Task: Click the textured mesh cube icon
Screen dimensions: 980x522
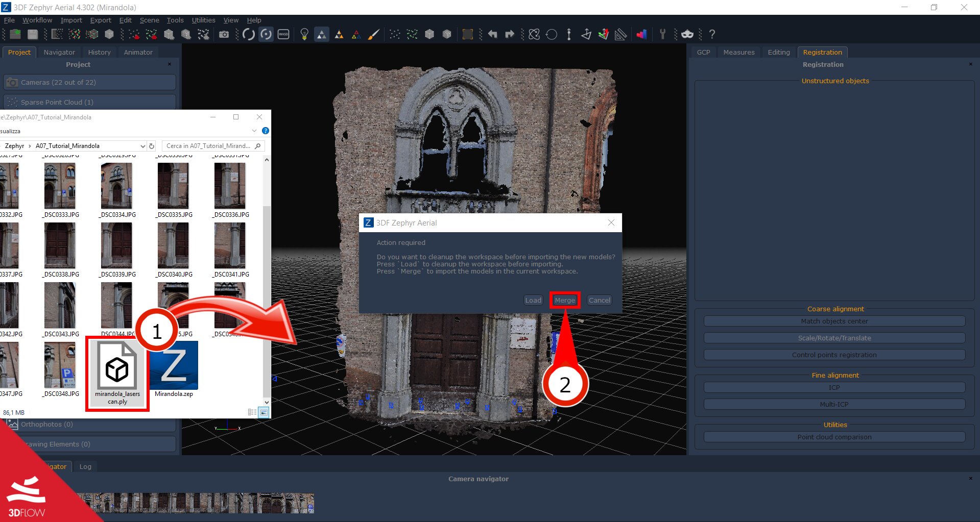Action: (x=109, y=34)
